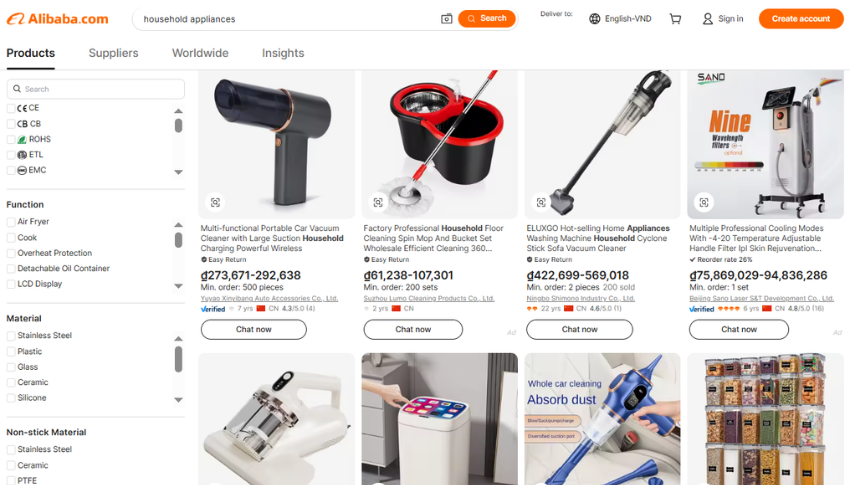Find similar items for the car vacuum
This screenshot has height=485, width=850.
[215, 202]
